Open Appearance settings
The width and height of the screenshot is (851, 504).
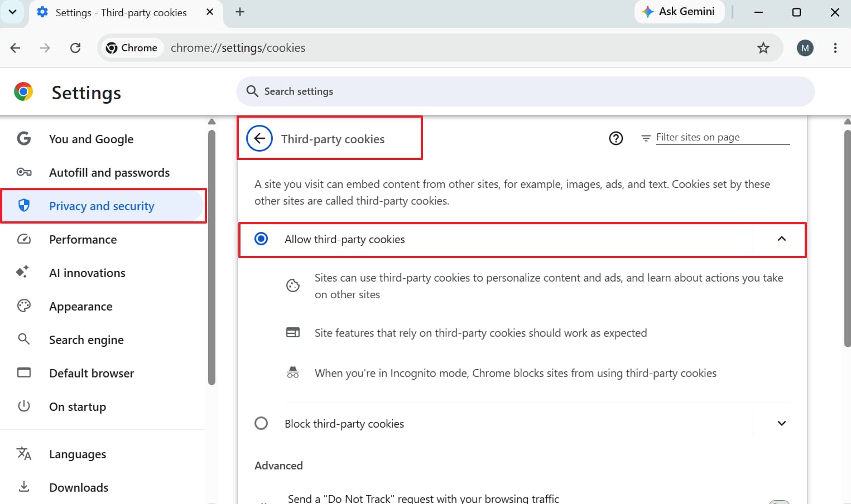click(103, 306)
